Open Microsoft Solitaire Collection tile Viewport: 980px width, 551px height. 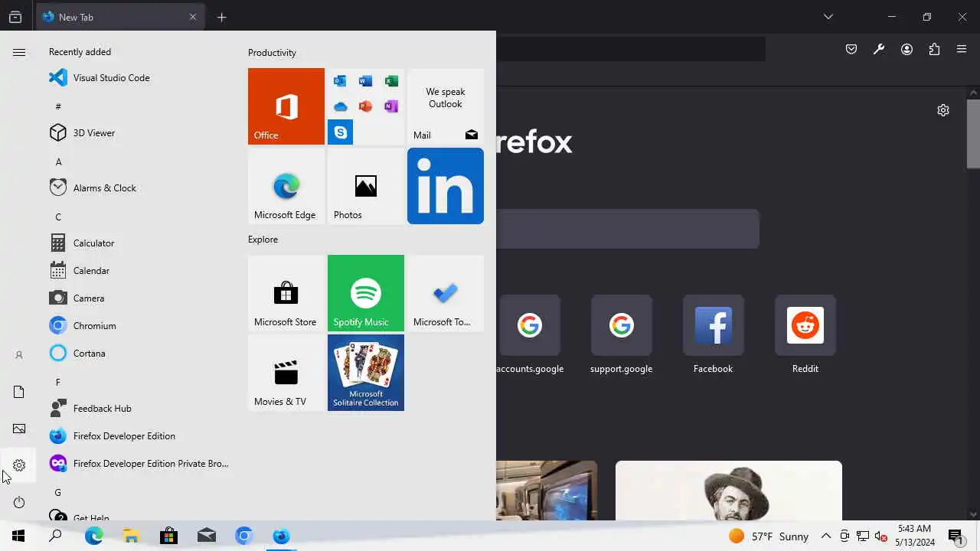pyautogui.click(x=366, y=373)
